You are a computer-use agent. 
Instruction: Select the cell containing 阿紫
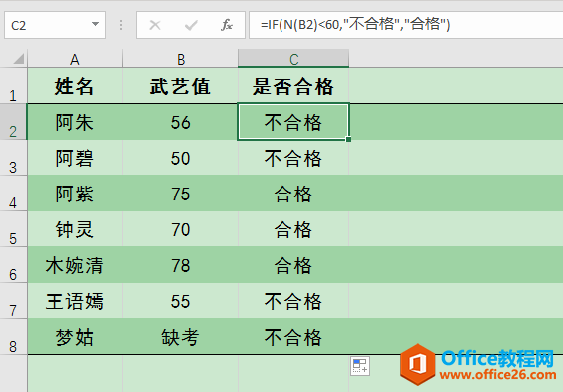[x=75, y=194]
